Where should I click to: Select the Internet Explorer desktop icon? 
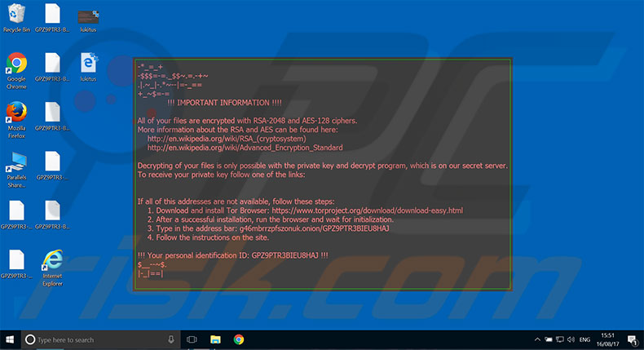coord(52,262)
